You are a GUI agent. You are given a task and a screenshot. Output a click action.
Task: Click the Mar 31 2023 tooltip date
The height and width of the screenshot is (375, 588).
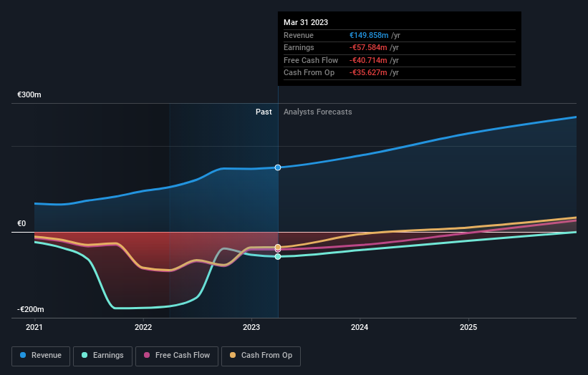point(306,22)
